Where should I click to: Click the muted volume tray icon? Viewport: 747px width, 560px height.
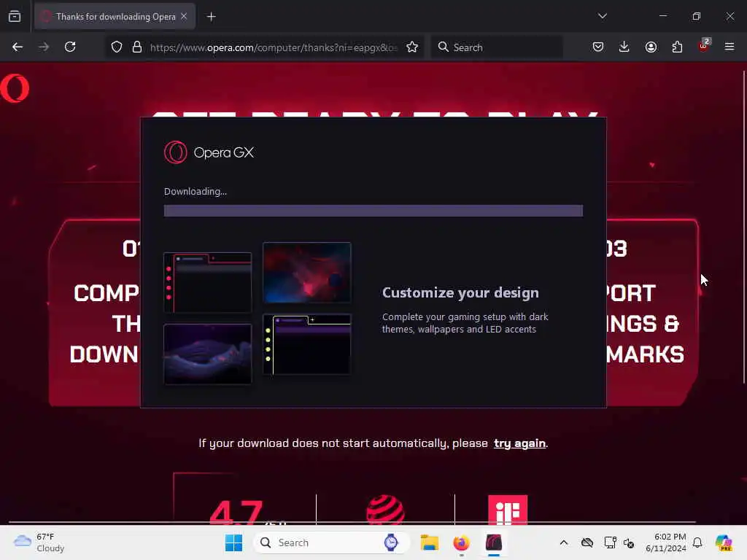[629, 542]
